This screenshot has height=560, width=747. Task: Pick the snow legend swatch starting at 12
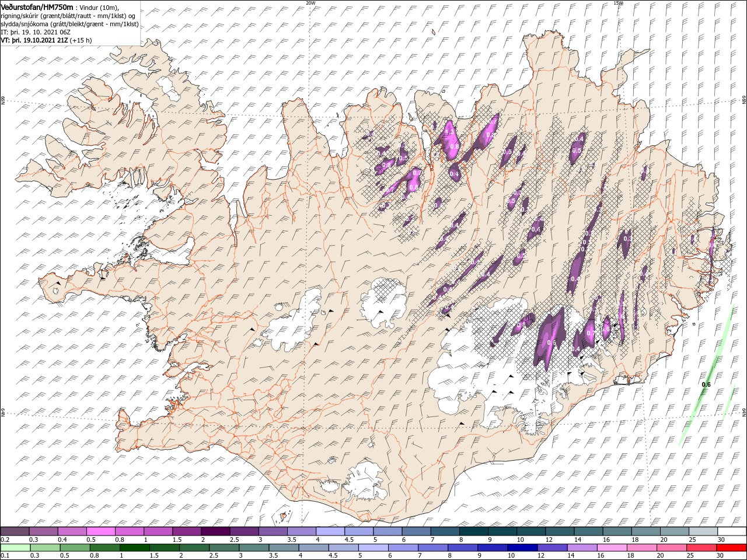[560, 531]
